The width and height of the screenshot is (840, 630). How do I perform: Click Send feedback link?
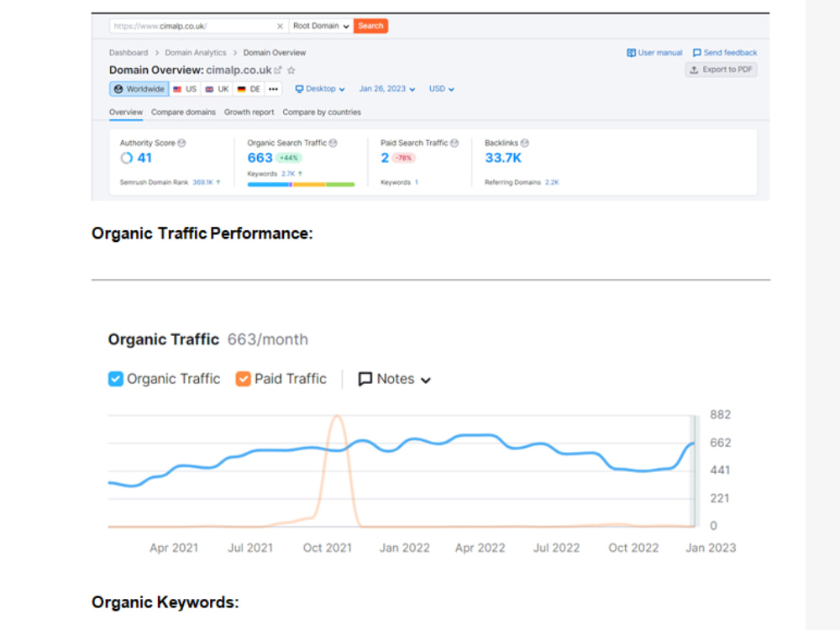tap(725, 52)
